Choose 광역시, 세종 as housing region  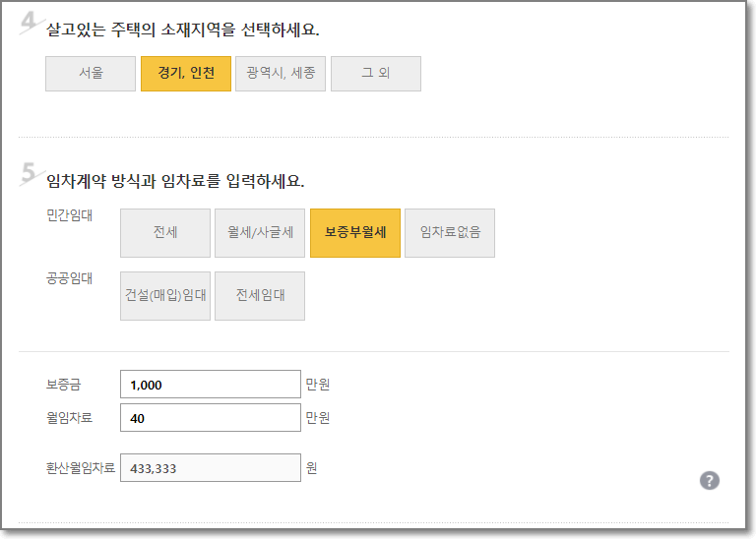[281, 74]
